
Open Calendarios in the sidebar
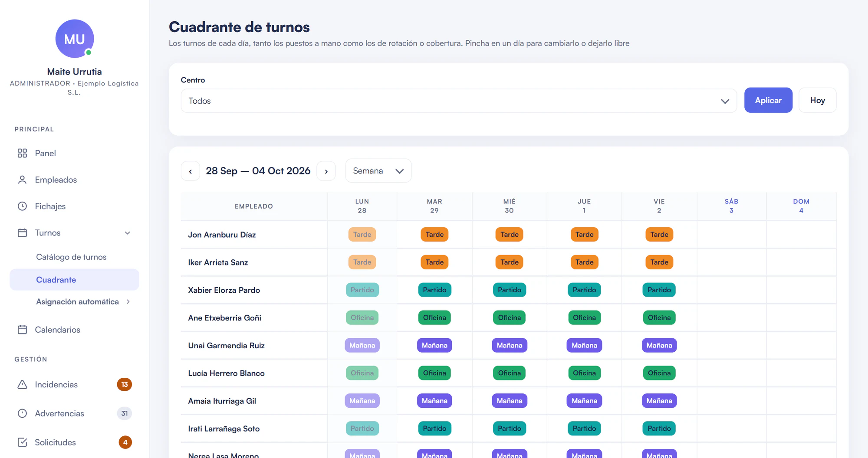coord(57,330)
